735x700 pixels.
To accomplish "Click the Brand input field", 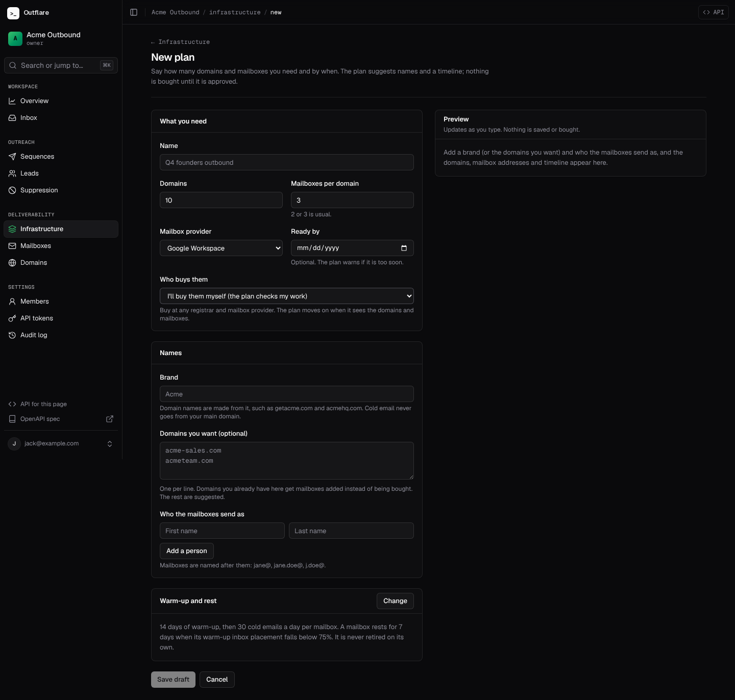I will 287,394.
